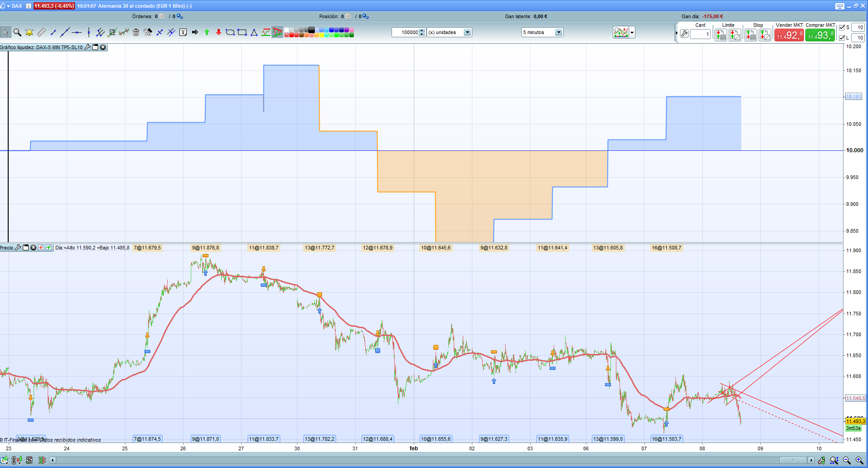Click the first Límite order icon
The height and width of the screenshot is (468, 868).
tap(720, 35)
